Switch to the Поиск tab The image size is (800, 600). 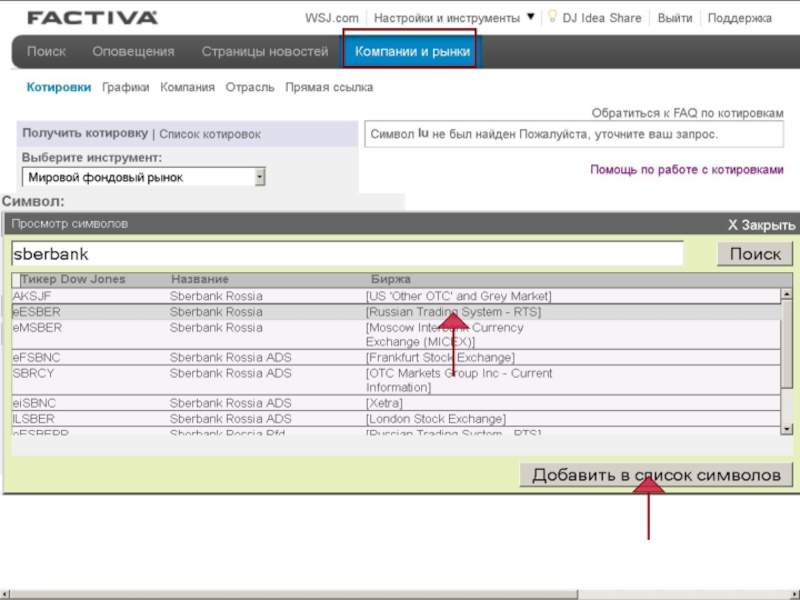(46, 51)
